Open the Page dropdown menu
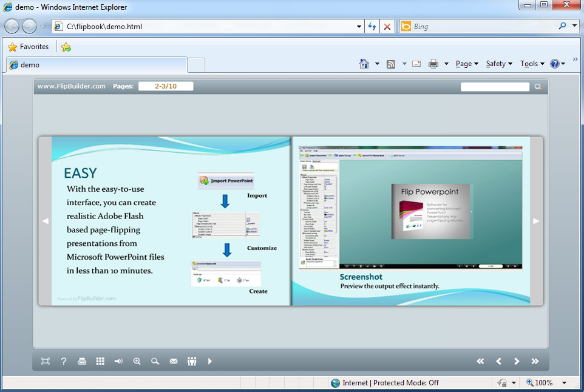The image size is (584, 392). tap(466, 64)
